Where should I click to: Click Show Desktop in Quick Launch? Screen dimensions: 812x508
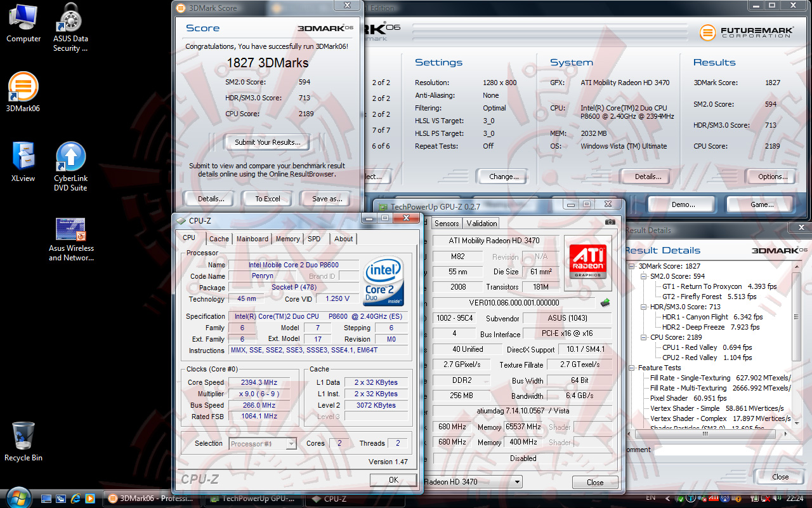pos(48,498)
